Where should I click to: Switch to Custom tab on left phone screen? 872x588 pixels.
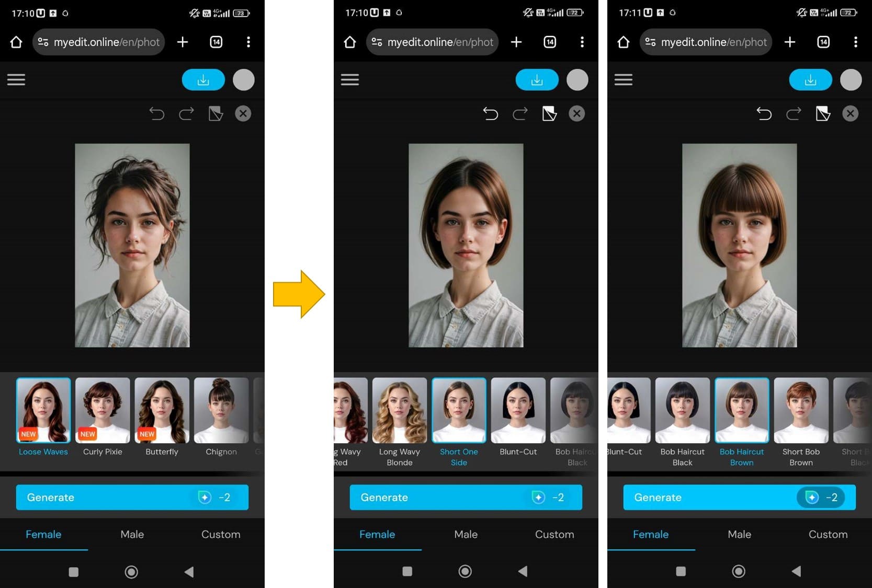pos(221,534)
